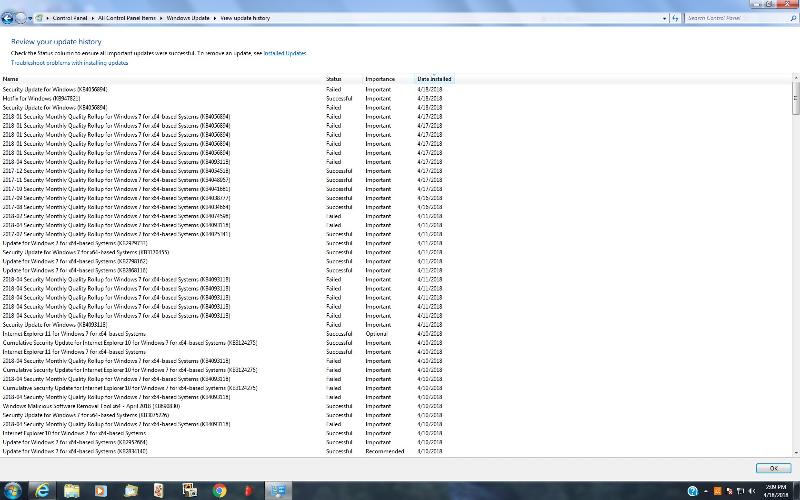Click the OK button
This screenshot has width=800, height=500.
pyautogui.click(x=773, y=468)
